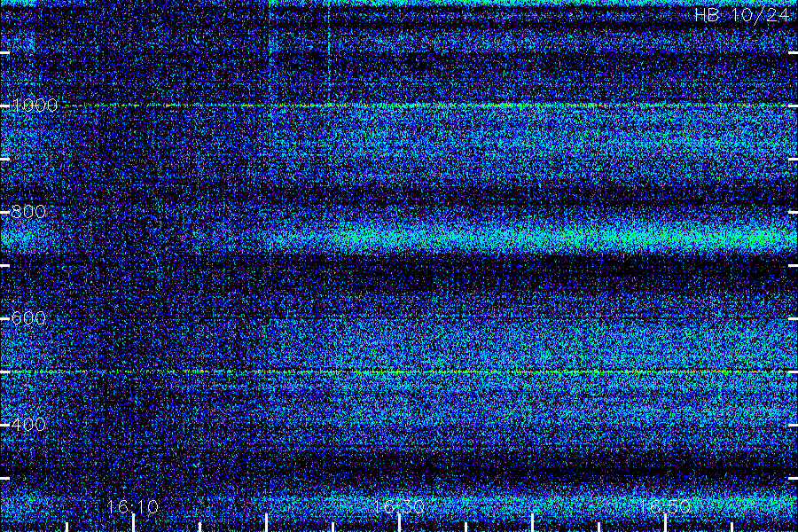Image resolution: width=798 pixels, height=532 pixels.
Task: Click the HB 10/24 label
Action: point(741,15)
